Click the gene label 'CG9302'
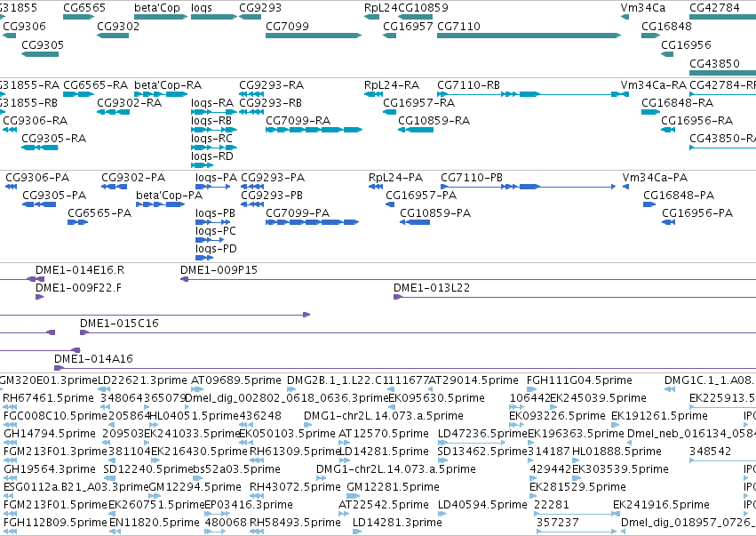 coord(118,26)
